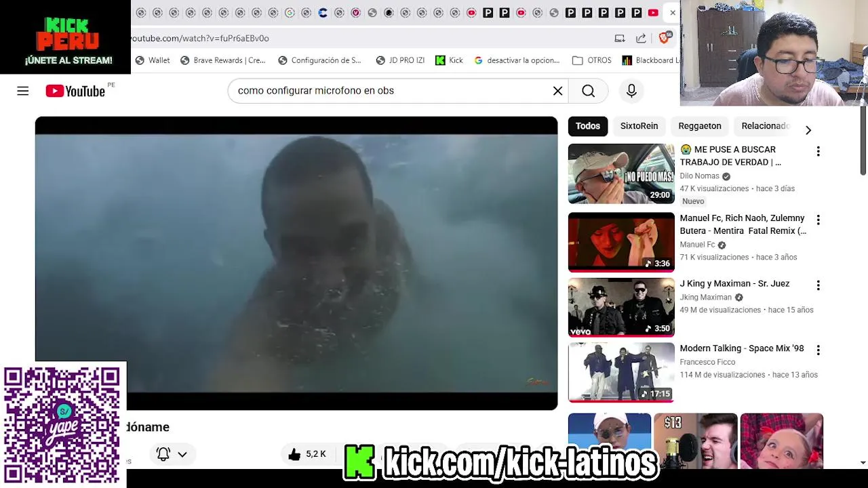Click the share page icon in address bar

(641, 38)
